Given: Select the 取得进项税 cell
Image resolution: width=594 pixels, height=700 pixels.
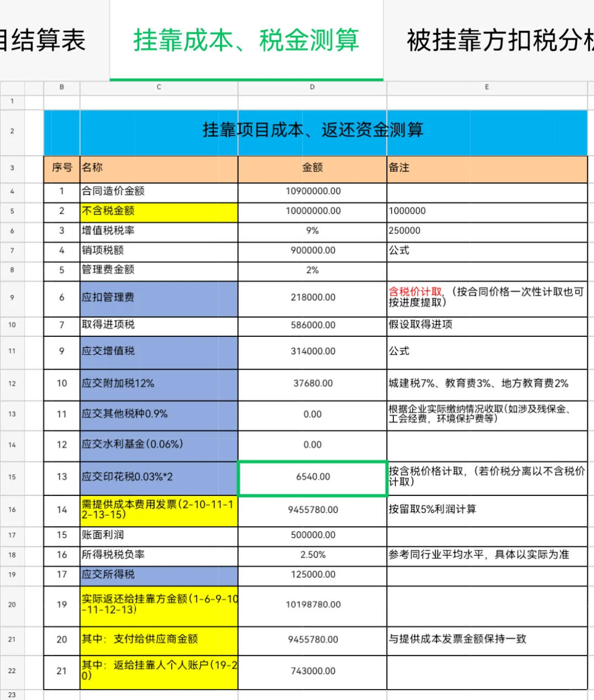Looking at the screenshot, I should [159, 325].
